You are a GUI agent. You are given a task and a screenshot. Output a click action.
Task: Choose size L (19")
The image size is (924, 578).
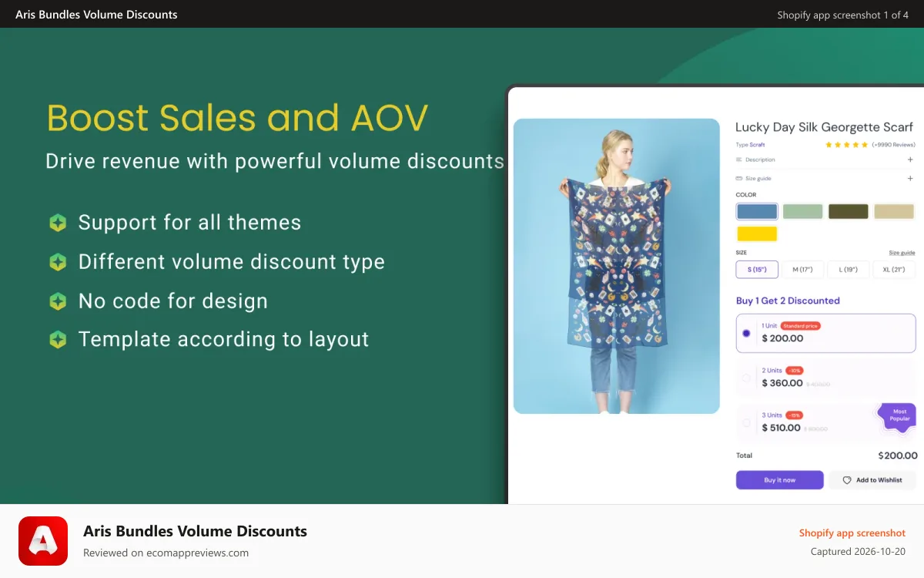point(848,269)
